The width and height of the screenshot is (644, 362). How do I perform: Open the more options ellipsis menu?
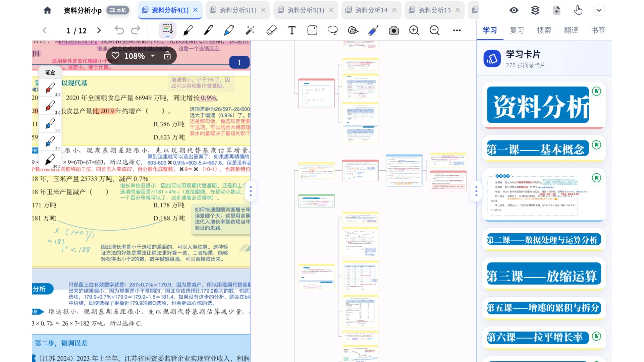click(457, 31)
